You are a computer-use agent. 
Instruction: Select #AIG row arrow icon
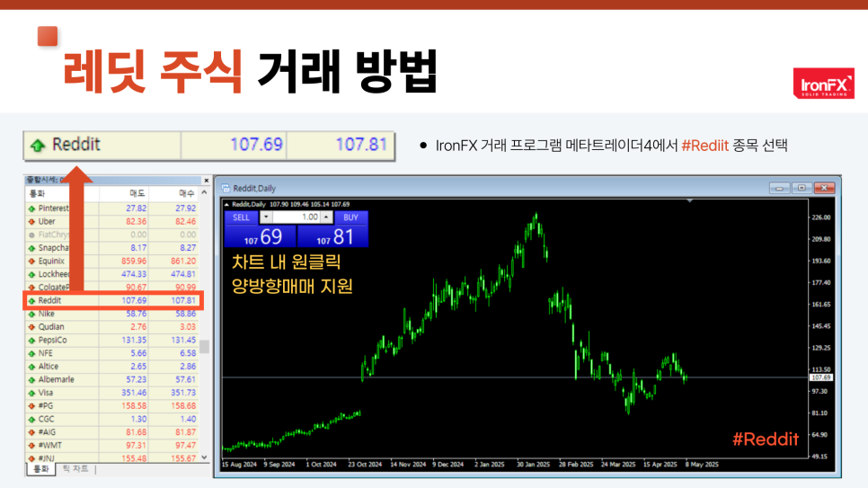click(31, 432)
